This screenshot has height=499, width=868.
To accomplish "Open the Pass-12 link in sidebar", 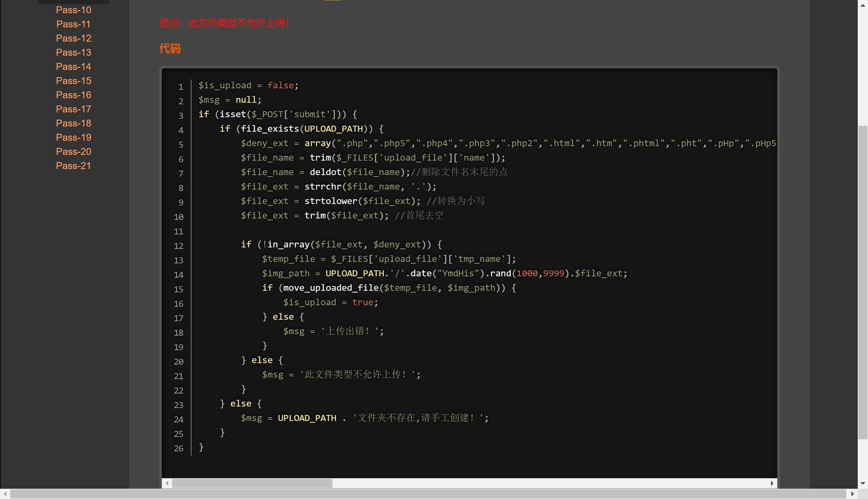I will coord(73,38).
